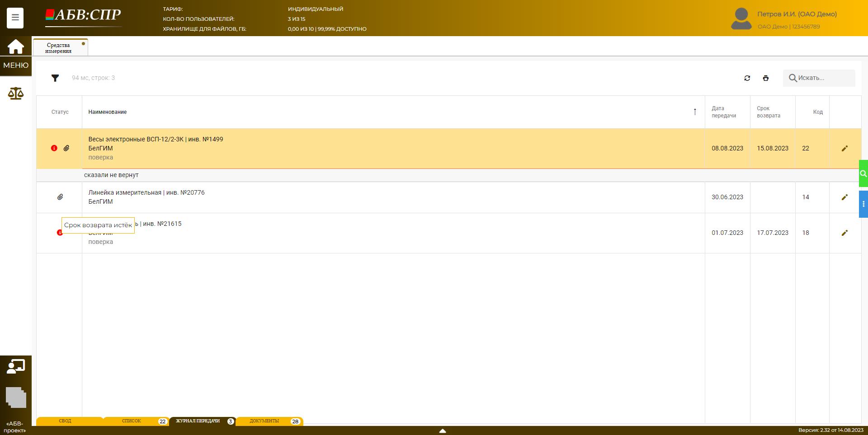Viewport: 868px width, 435px height.
Task: Switch to the ДОКУМЕНТЫ tab
Action: [264, 421]
